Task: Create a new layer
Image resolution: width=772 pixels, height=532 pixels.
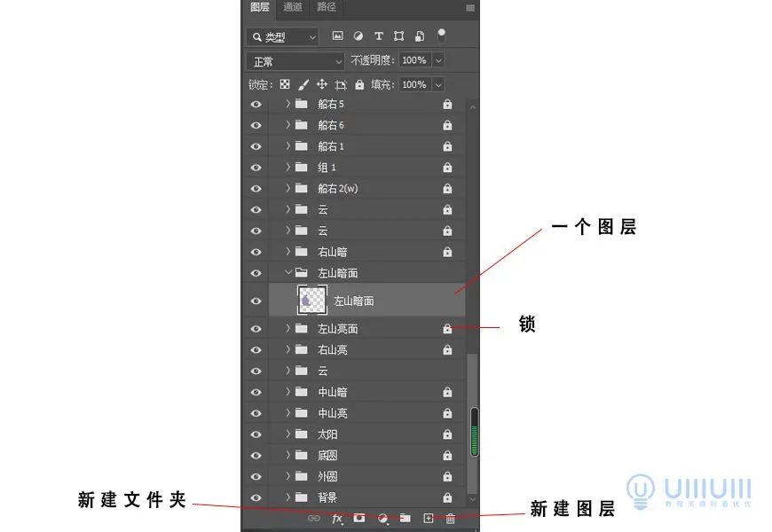Action: 428,517
